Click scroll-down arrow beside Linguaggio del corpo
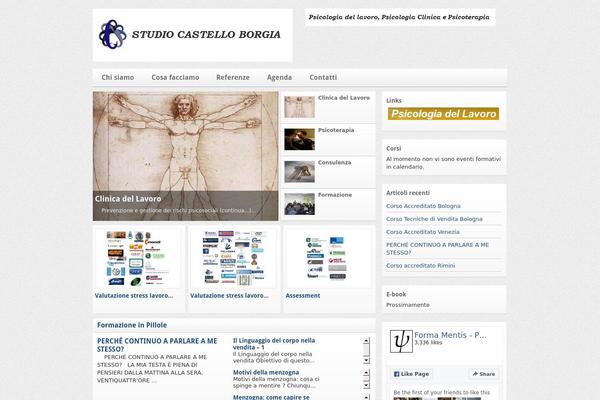The width and height of the screenshot is (600, 400). tap(366, 360)
